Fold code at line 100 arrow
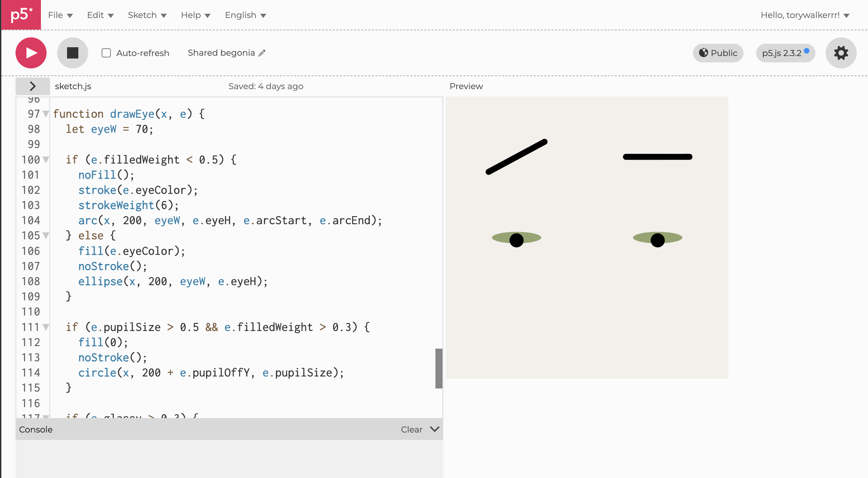This screenshot has height=478, width=868. tap(46, 160)
